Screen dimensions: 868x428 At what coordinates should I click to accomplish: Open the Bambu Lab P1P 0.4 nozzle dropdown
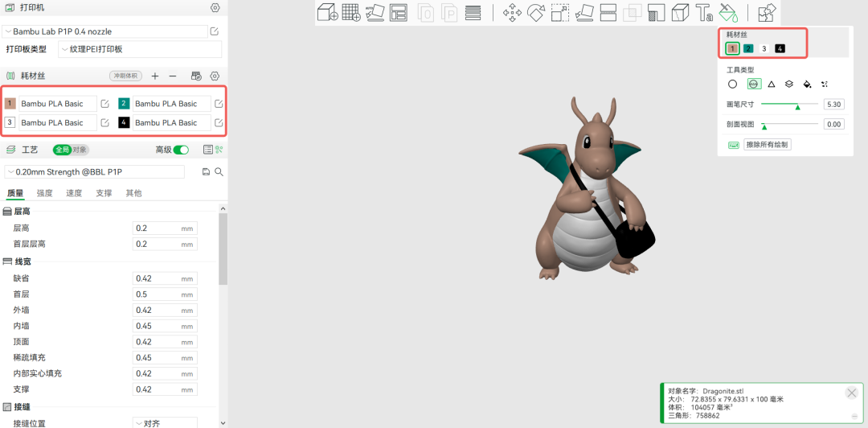104,31
